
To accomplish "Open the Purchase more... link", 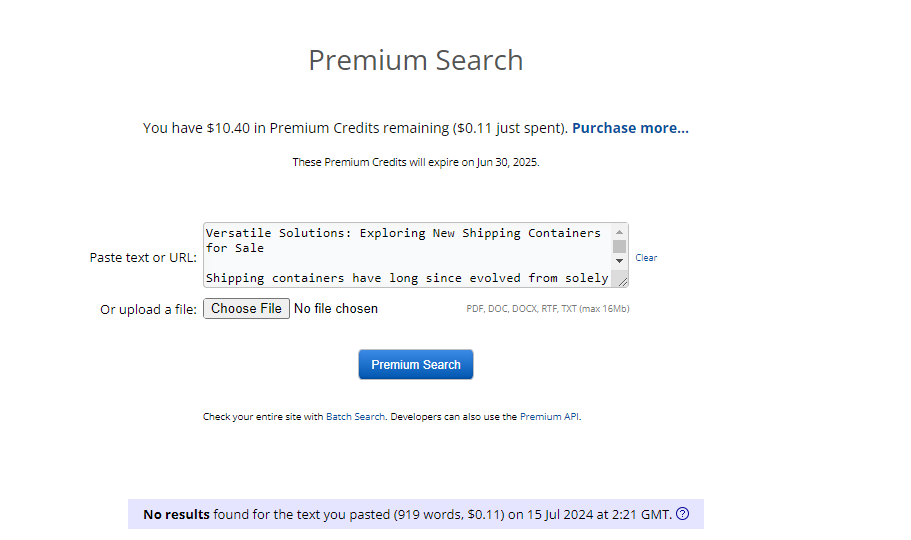I will (630, 128).
